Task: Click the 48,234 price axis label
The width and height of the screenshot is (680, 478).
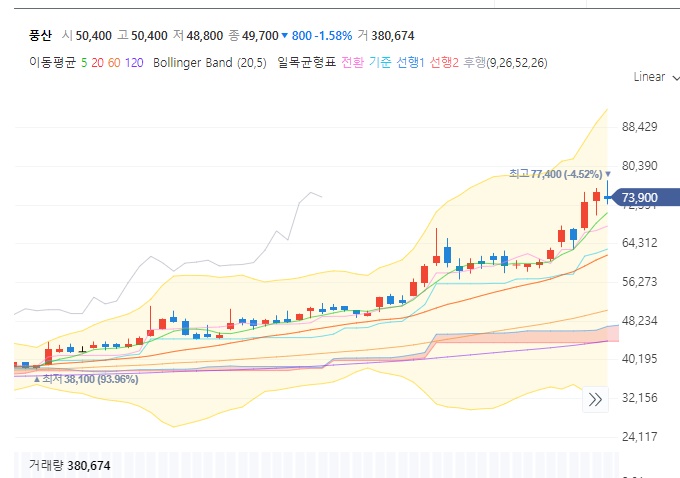Action: pyautogui.click(x=640, y=321)
